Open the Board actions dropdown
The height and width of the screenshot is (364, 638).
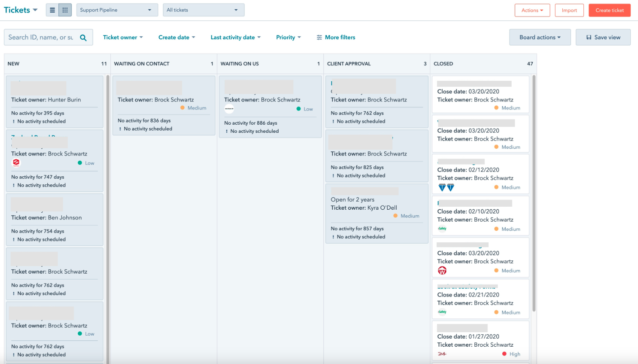point(540,37)
